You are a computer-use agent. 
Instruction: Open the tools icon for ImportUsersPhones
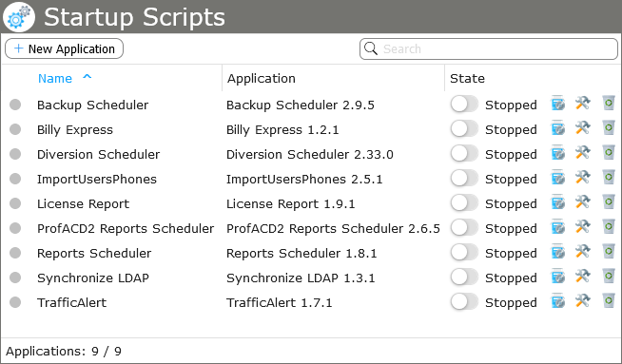point(583,178)
